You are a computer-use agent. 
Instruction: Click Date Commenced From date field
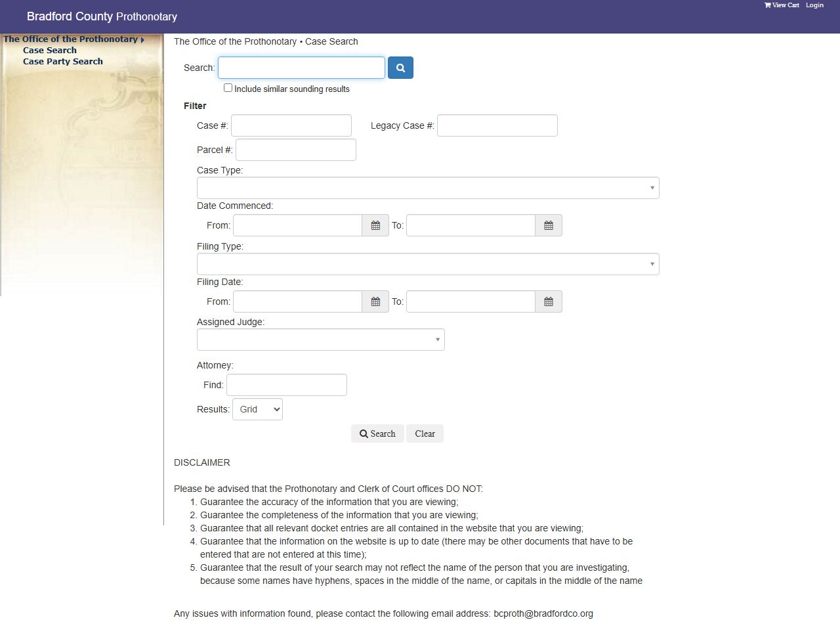297,225
